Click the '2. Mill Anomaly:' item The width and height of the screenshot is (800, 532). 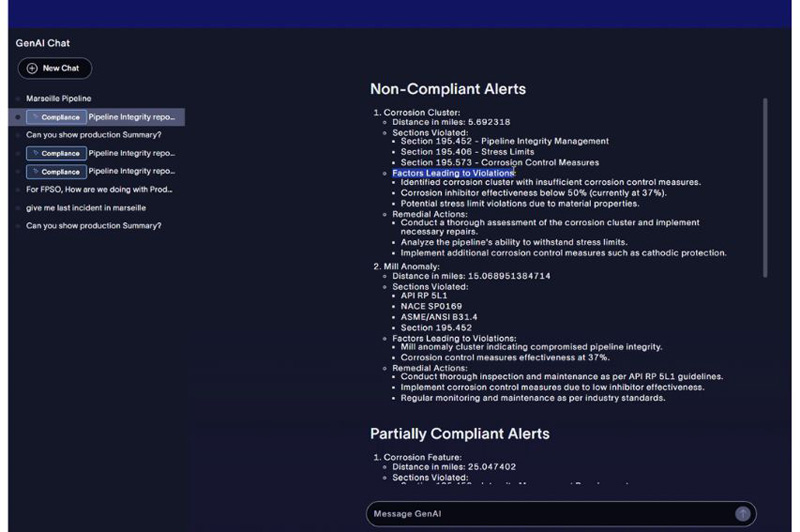point(406,266)
